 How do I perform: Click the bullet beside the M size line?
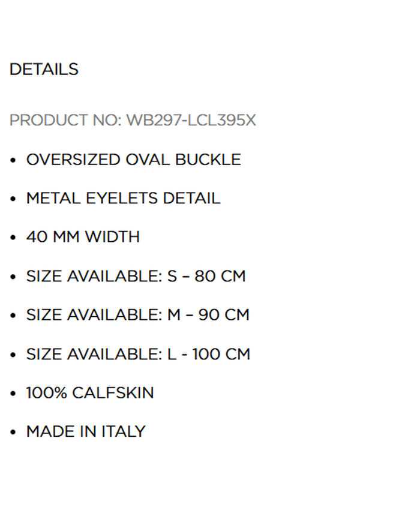(x=13, y=316)
